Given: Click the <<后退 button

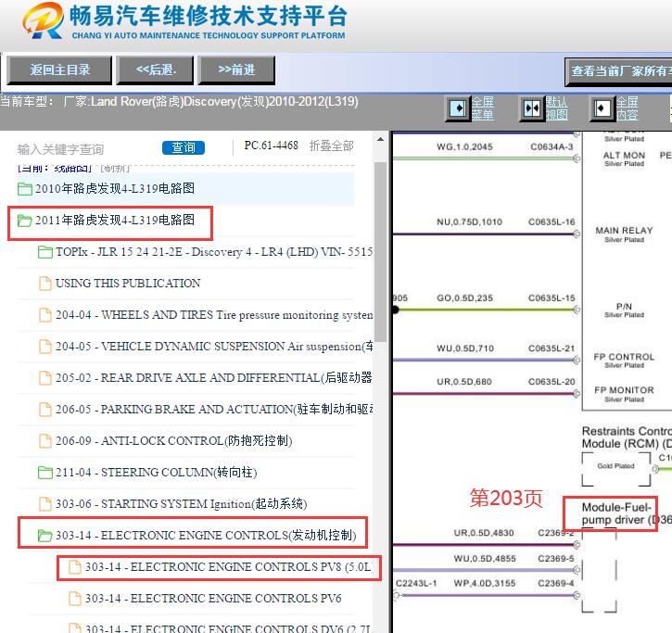Looking at the screenshot, I should point(155,70).
